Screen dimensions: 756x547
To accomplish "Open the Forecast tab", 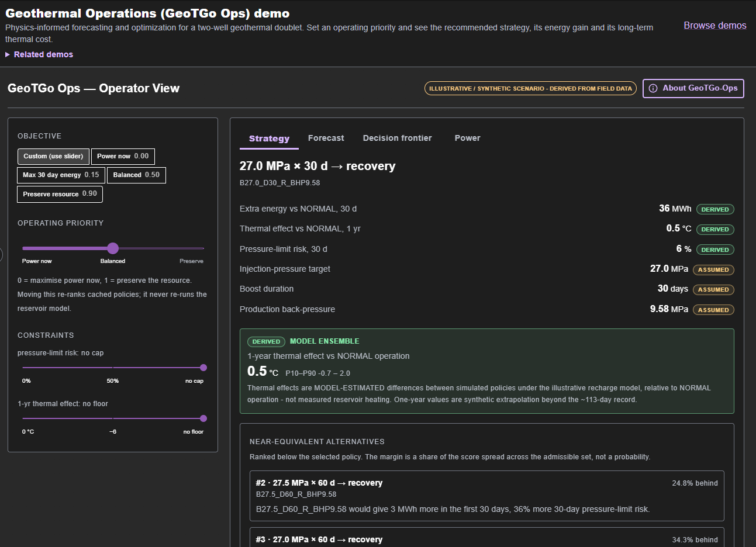I will coord(326,138).
